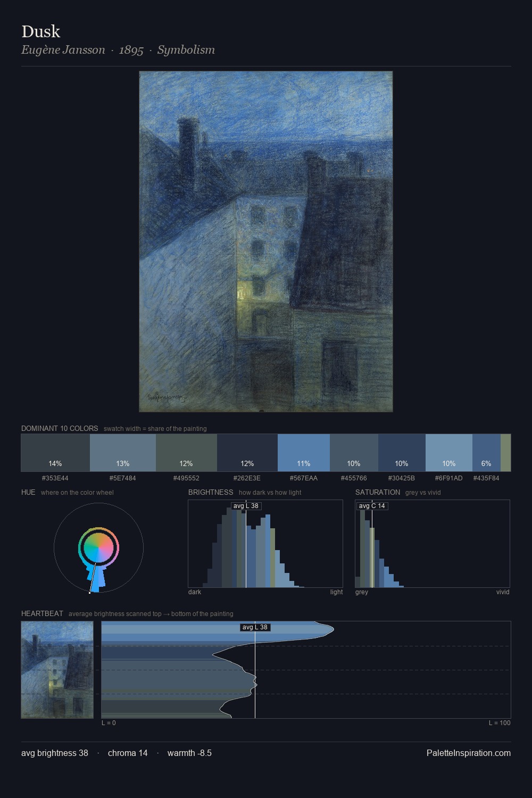Click the artist name 'Eugène Jansson'

click(x=63, y=50)
